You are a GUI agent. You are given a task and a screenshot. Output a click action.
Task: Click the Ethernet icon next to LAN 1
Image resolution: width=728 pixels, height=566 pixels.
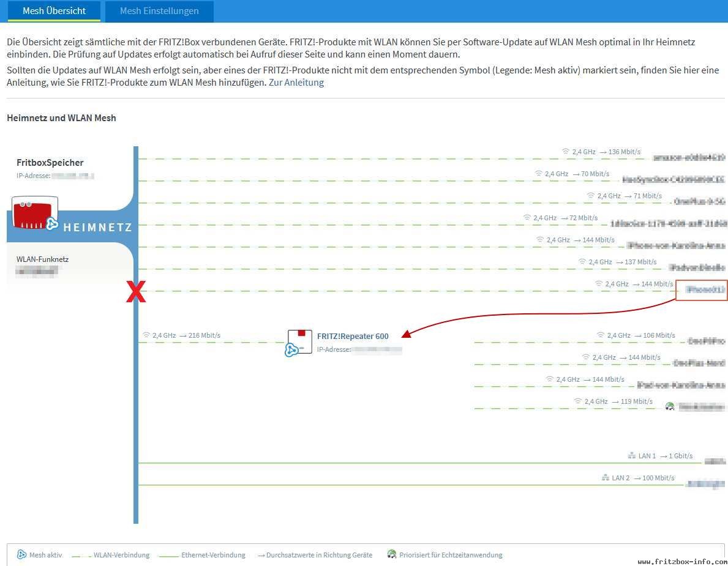(x=632, y=456)
